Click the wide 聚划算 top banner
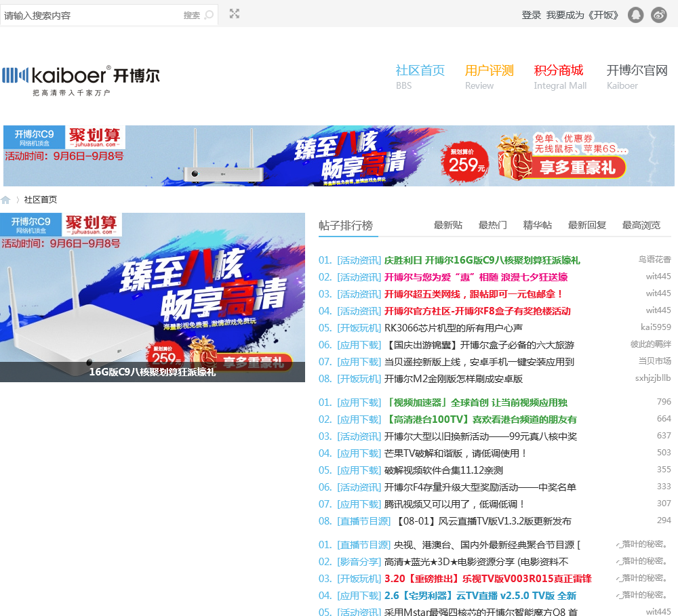Screen dimensions: 678x616 (338, 156)
